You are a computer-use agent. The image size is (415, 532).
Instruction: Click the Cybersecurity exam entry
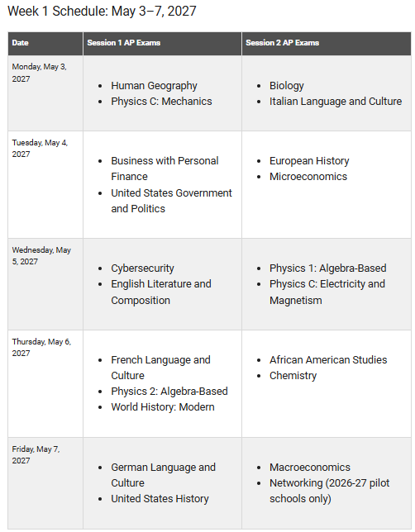142,268
